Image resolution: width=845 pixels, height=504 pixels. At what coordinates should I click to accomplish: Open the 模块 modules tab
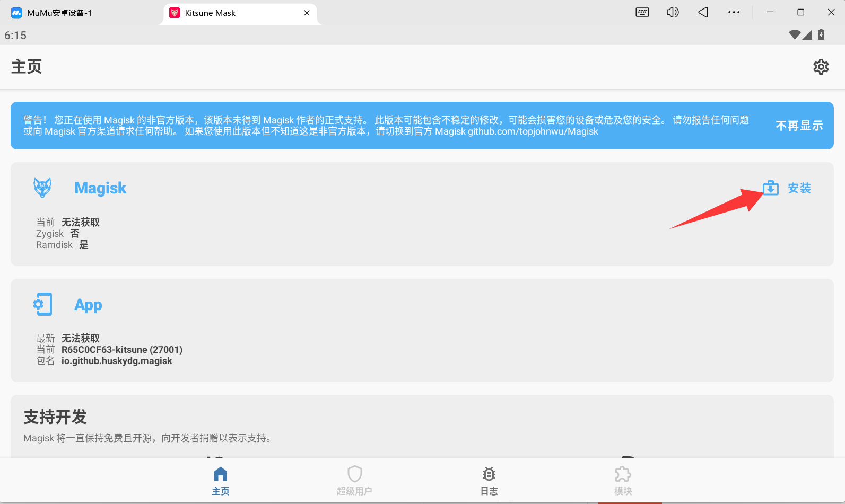pos(623,481)
